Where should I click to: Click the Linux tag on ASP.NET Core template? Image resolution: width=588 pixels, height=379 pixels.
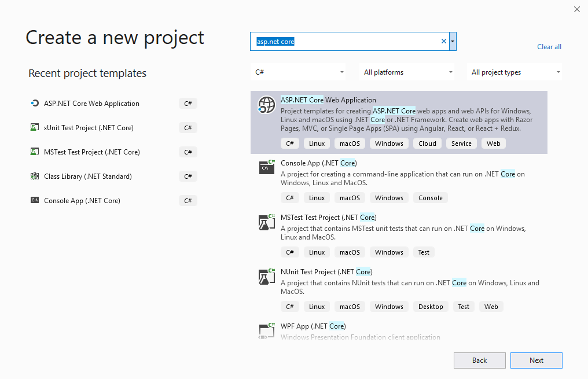coord(317,143)
